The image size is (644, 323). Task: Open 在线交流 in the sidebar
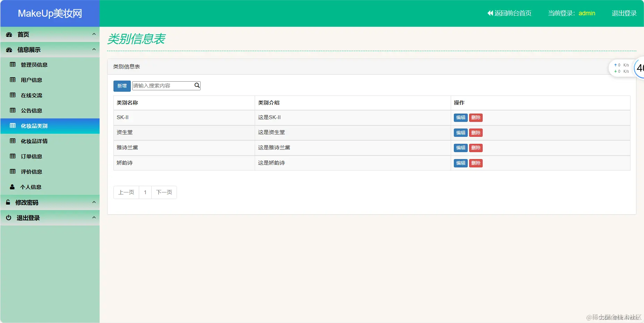50,95
